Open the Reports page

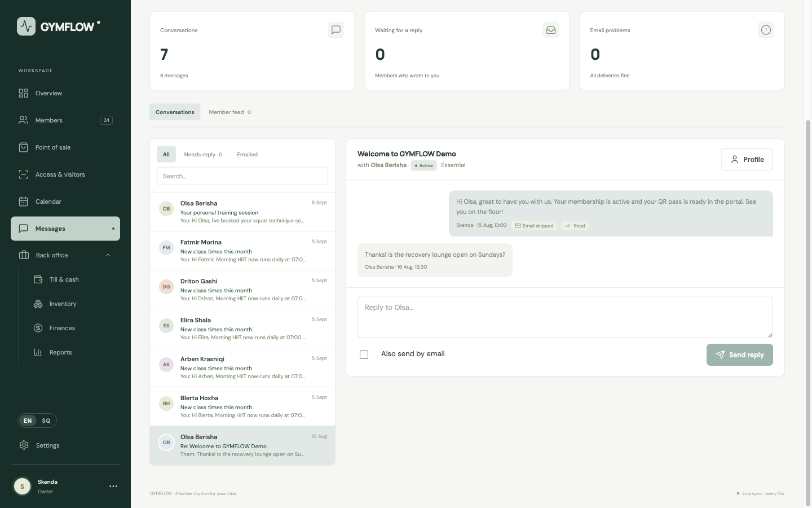pyautogui.click(x=60, y=352)
